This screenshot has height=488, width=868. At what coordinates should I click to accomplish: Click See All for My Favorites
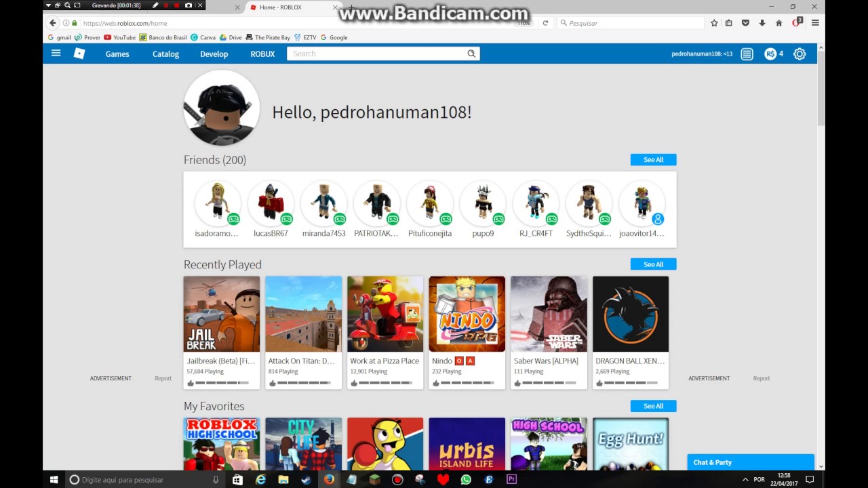pos(653,406)
